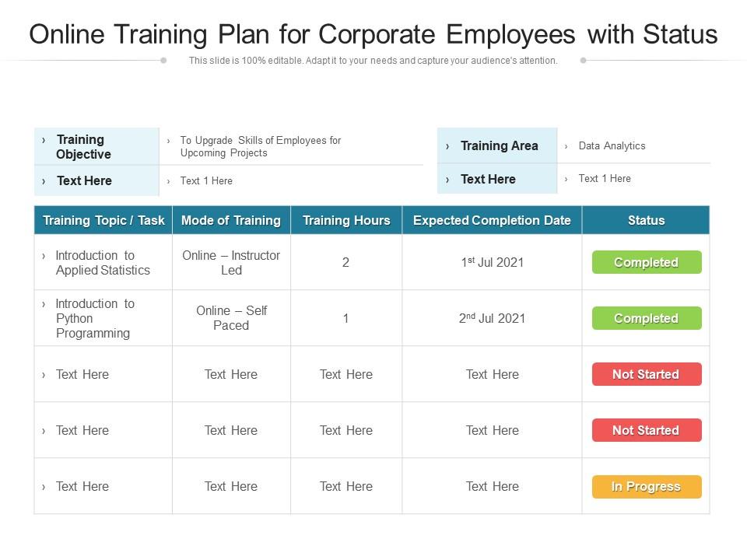Click the chevron before Data Analytics
This screenshot has height=560, width=747.
pos(566,146)
